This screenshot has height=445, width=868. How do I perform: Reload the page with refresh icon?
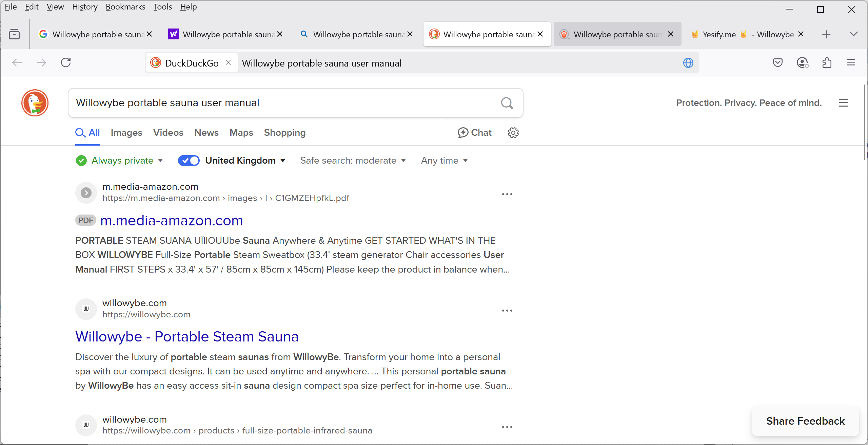(x=66, y=63)
